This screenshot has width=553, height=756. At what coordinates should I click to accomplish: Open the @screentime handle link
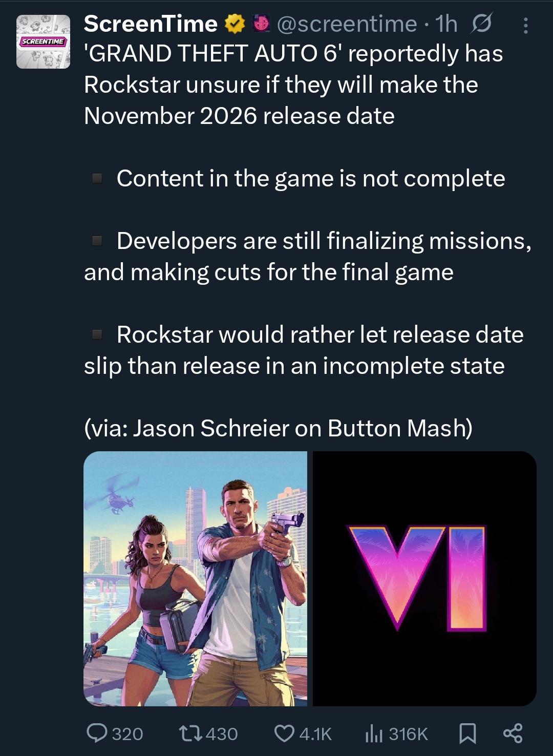[x=347, y=24]
